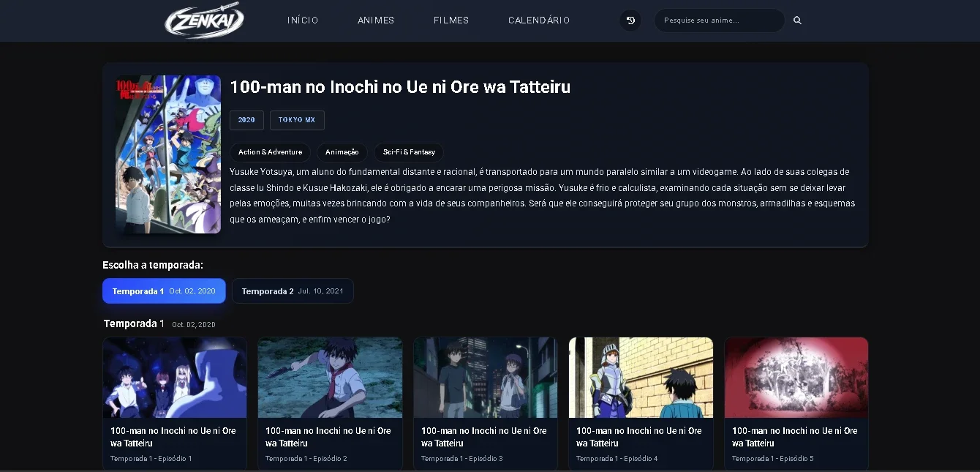980x472 pixels.
Task: Click the synopsis paragraph text
Action: tap(542, 195)
